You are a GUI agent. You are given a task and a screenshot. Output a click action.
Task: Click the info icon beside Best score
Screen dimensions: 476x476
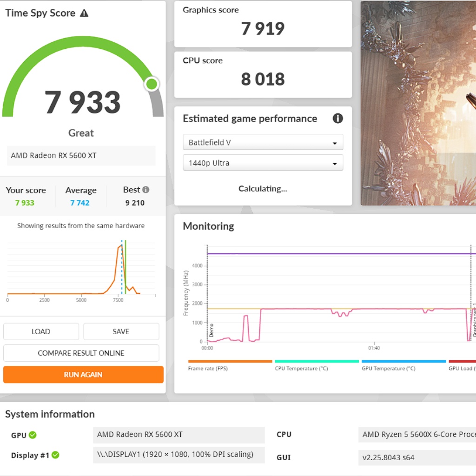pos(146,190)
